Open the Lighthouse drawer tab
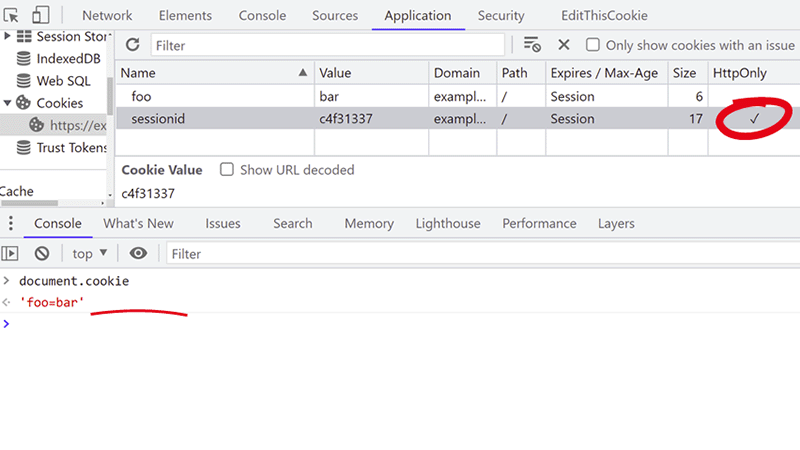This screenshot has height=450, width=800. point(448,223)
